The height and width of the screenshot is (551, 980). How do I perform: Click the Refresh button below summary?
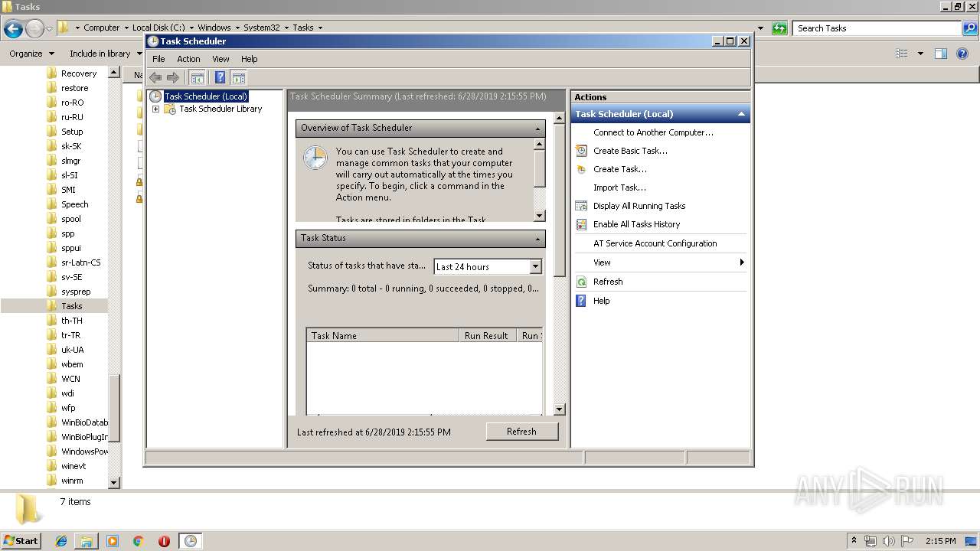[x=521, y=432]
